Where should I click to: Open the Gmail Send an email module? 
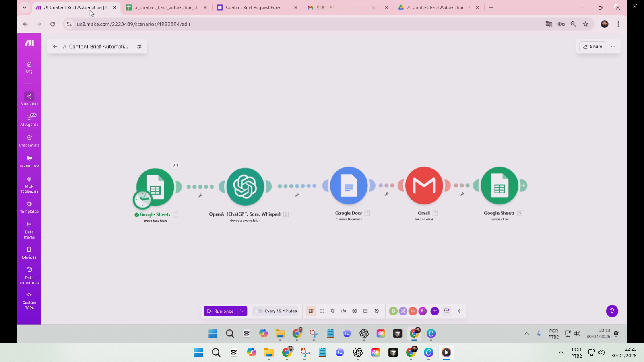[424, 185]
